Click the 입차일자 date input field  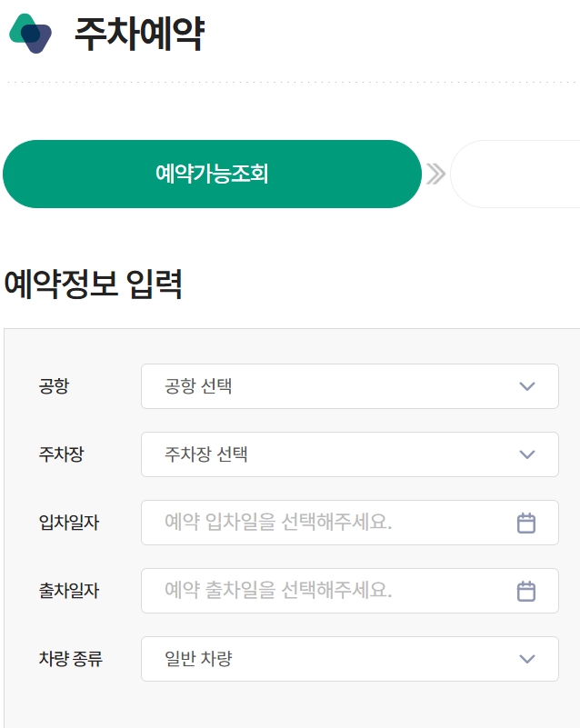pyautogui.click(x=318, y=523)
